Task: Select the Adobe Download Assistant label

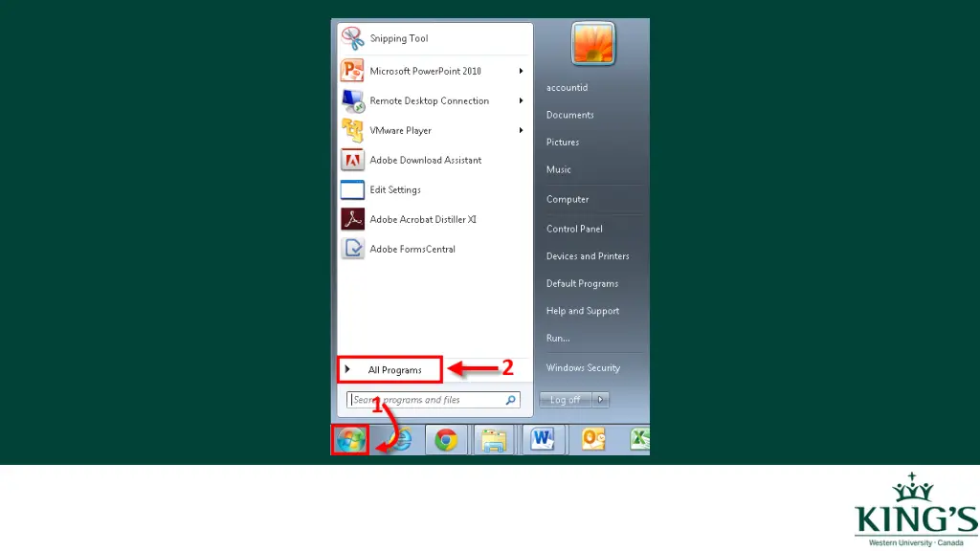Action: (426, 160)
